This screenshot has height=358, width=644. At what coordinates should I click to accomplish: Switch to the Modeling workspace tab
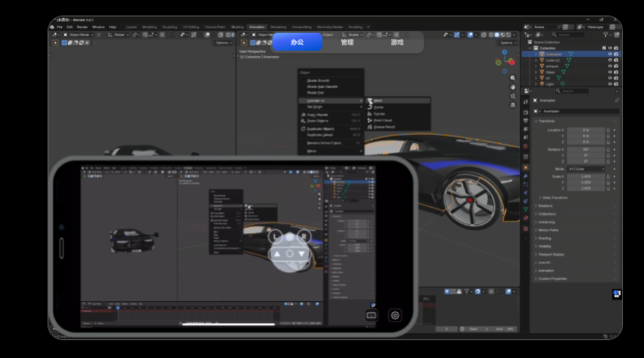coord(150,27)
